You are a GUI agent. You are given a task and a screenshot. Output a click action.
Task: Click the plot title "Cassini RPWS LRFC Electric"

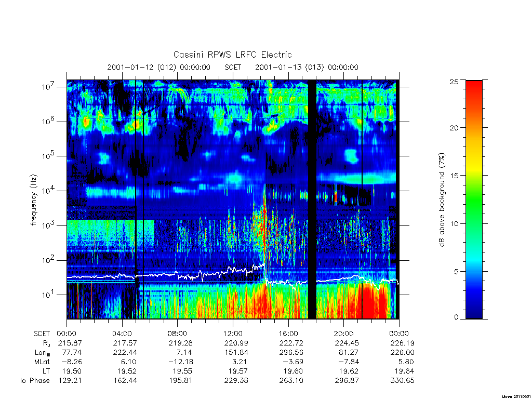[232, 55]
